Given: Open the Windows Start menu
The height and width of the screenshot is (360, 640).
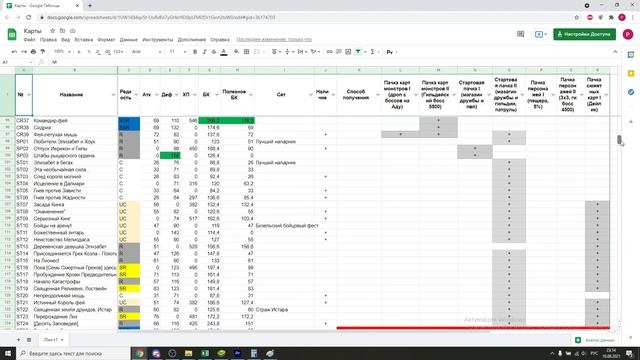Looking at the screenshot, I should (x=8, y=353).
